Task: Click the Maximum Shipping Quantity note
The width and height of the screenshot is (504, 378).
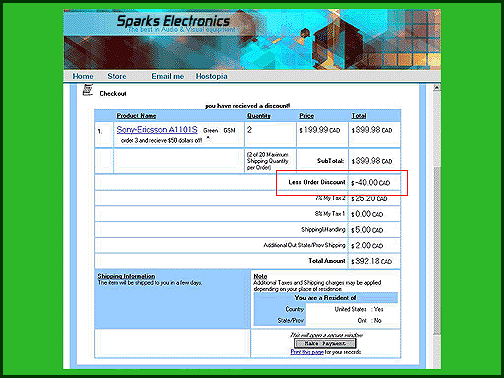Action: click(268, 161)
